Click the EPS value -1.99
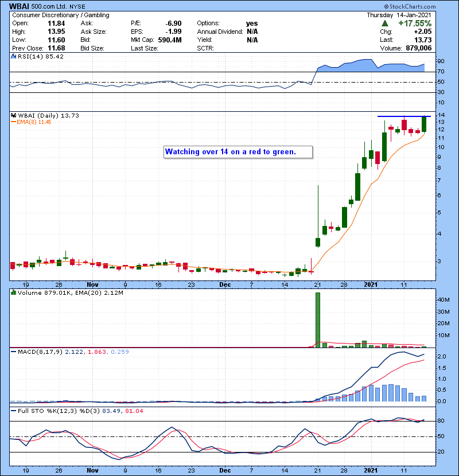 coord(173,32)
